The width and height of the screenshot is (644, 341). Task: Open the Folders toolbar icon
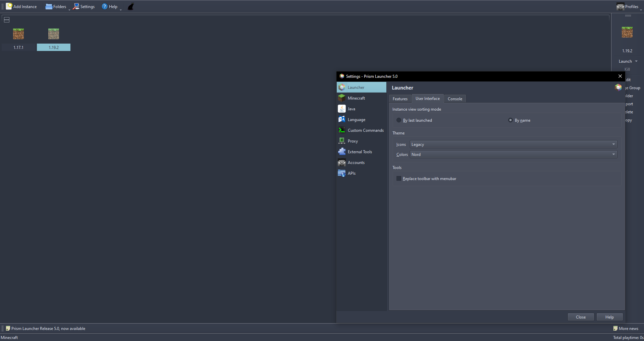[49, 6]
